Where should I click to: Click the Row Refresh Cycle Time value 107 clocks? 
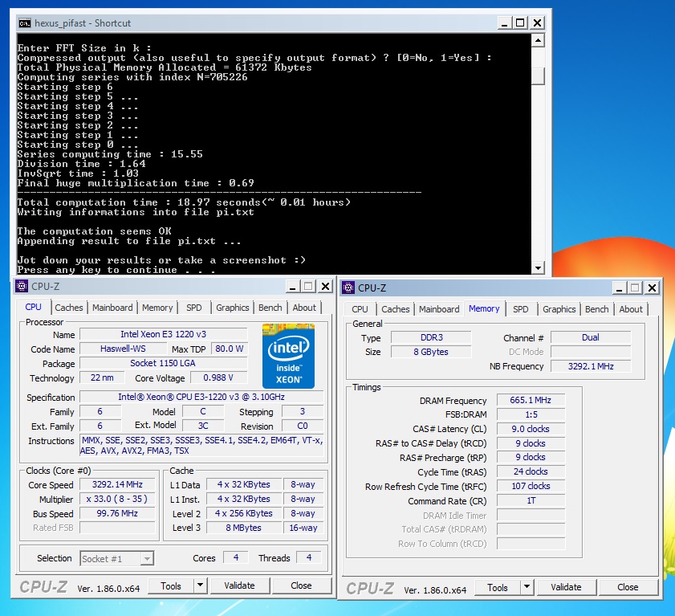[x=531, y=487]
